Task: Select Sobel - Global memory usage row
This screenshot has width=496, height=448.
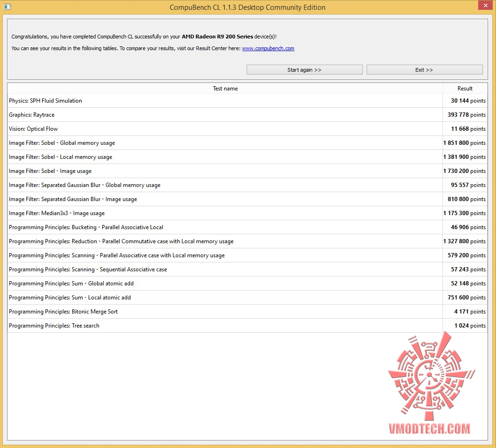Action: 248,143
